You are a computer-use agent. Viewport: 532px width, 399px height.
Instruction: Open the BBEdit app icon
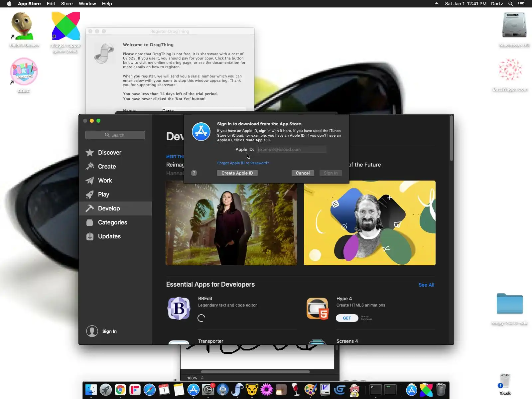[179, 308]
